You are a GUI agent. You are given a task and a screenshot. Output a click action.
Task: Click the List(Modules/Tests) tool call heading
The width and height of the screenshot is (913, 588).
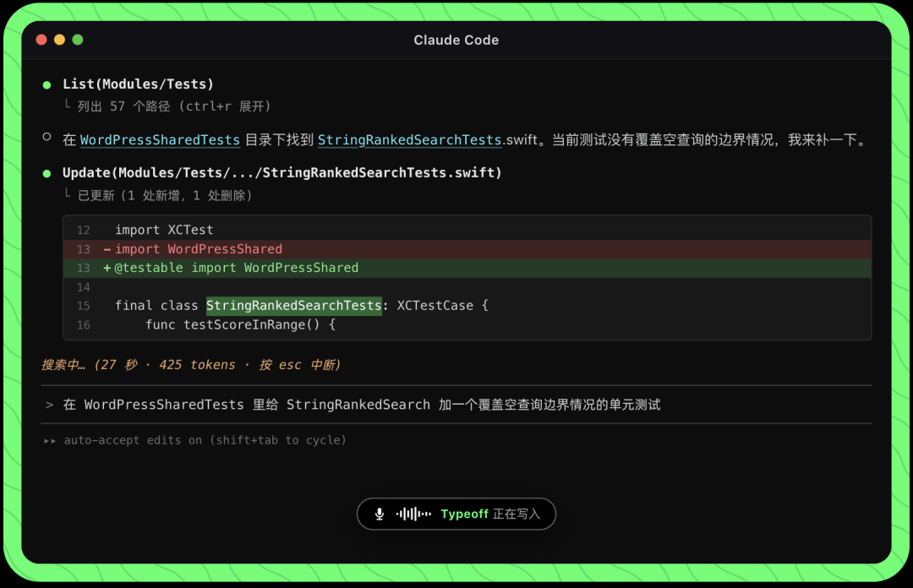pyautogui.click(x=138, y=84)
